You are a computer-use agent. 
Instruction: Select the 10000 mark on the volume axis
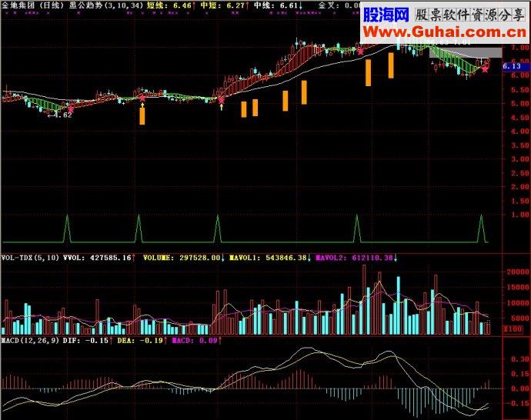517,303
